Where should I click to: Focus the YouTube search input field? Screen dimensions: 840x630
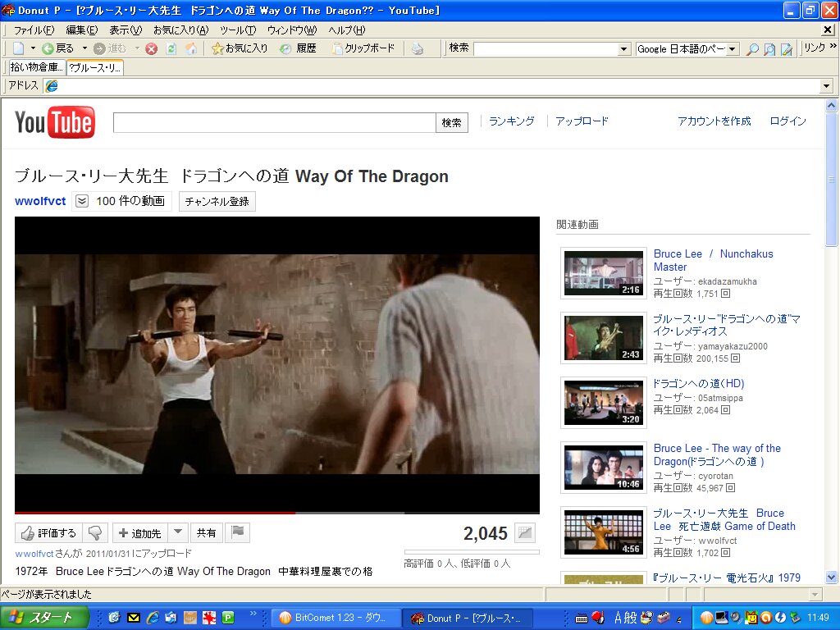click(274, 123)
